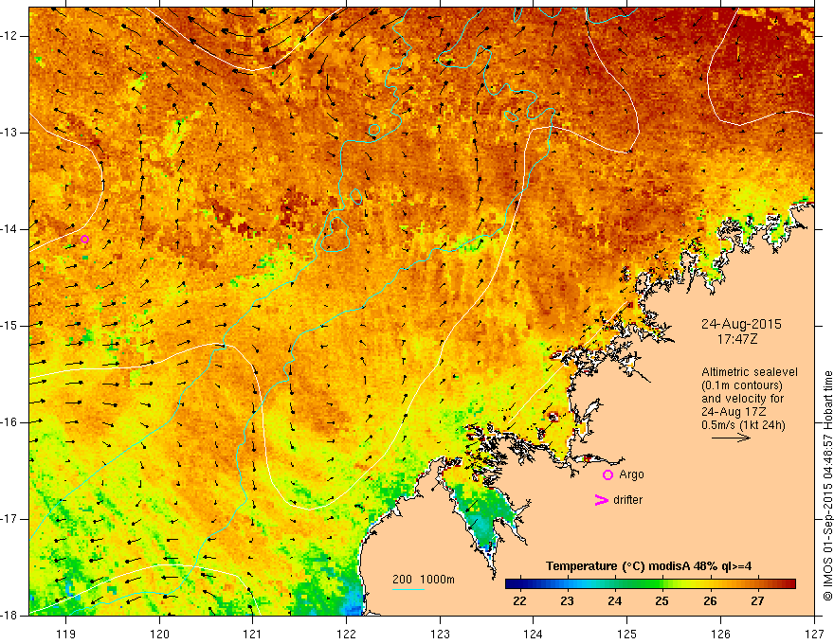Click the 25 value on the temperature scale
Screen dimensions: 834x644
coord(662,601)
